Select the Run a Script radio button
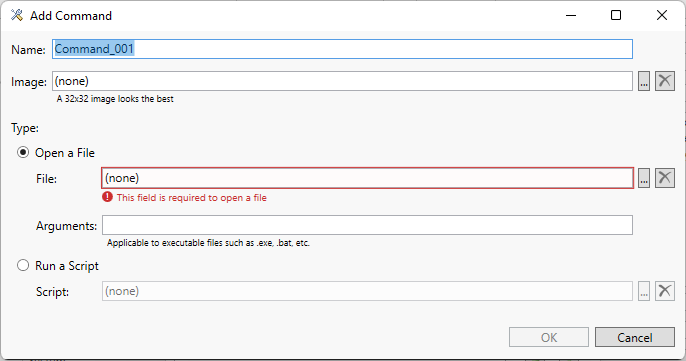686x361 pixels. point(23,265)
